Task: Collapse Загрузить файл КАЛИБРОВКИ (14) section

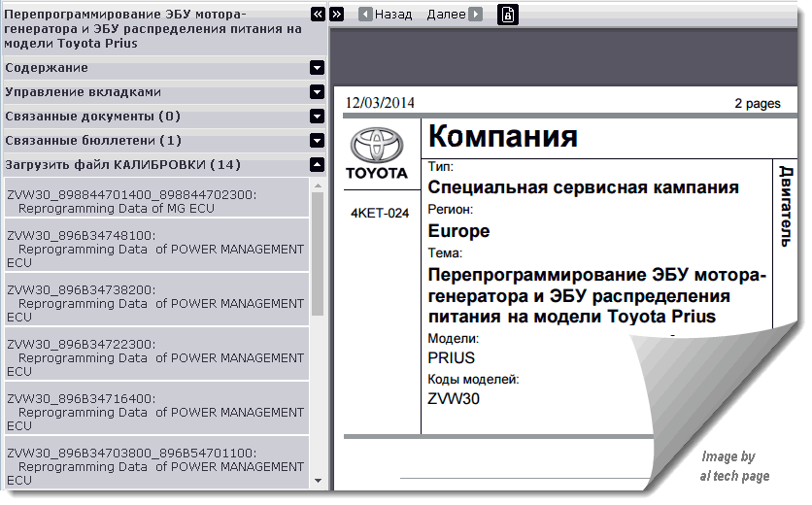Action: point(317,165)
